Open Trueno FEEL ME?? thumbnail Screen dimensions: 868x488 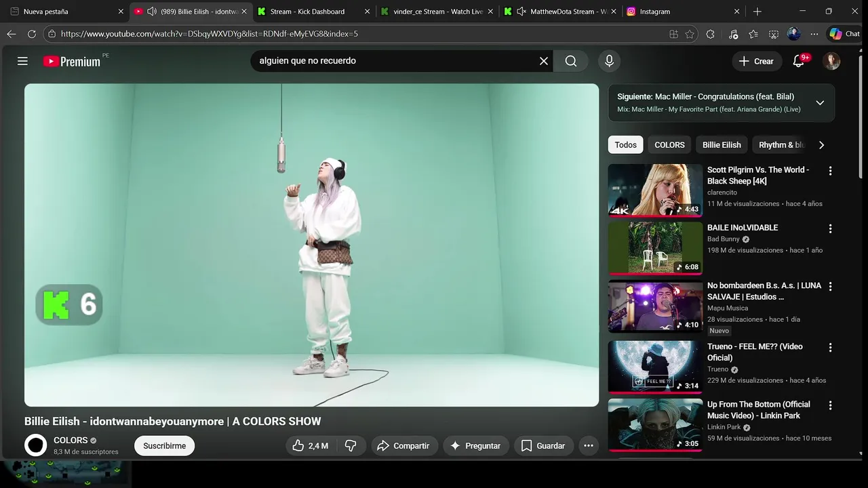click(655, 367)
